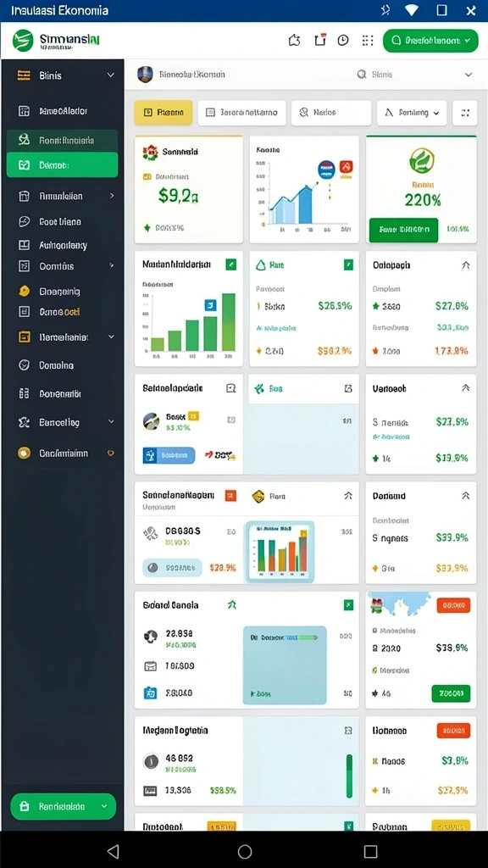
Task: Select the yellow Rsoane tab
Action: tap(164, 113)
